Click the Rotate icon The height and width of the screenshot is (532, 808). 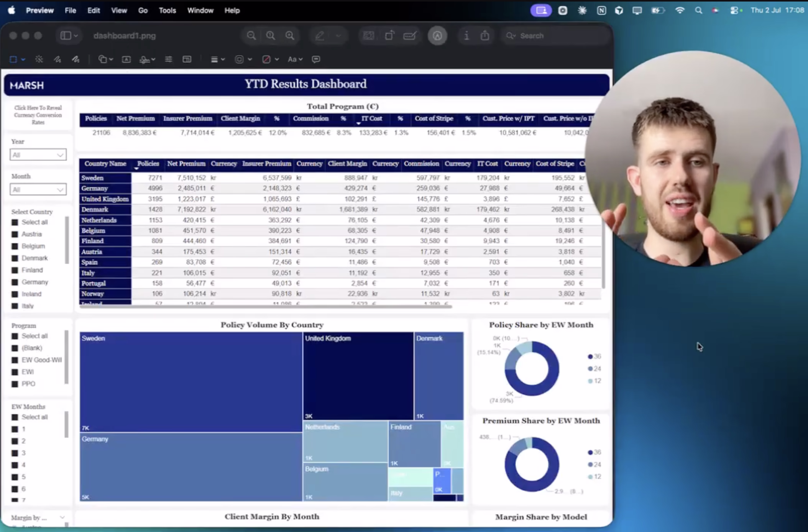389,36
